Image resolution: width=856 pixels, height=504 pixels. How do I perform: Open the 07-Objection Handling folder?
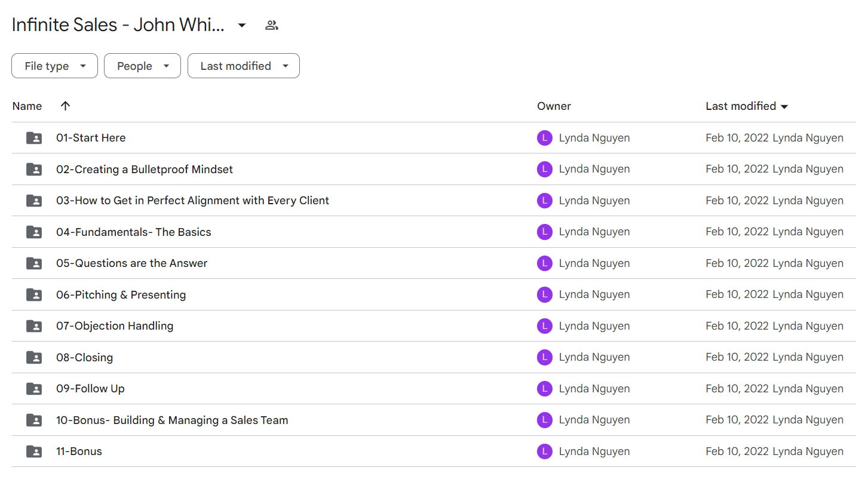tap(115, 326)
